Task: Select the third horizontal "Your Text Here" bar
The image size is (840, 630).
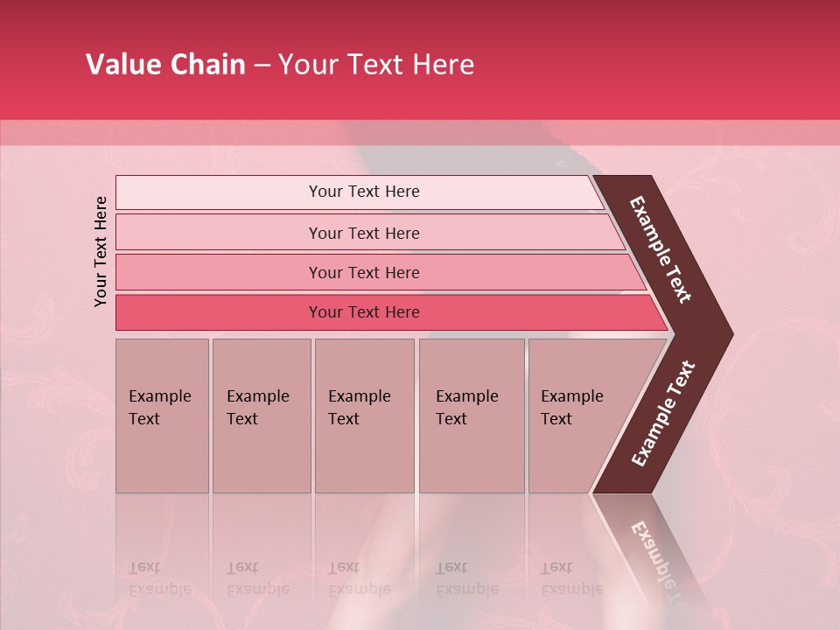Action: pos(364,272)
